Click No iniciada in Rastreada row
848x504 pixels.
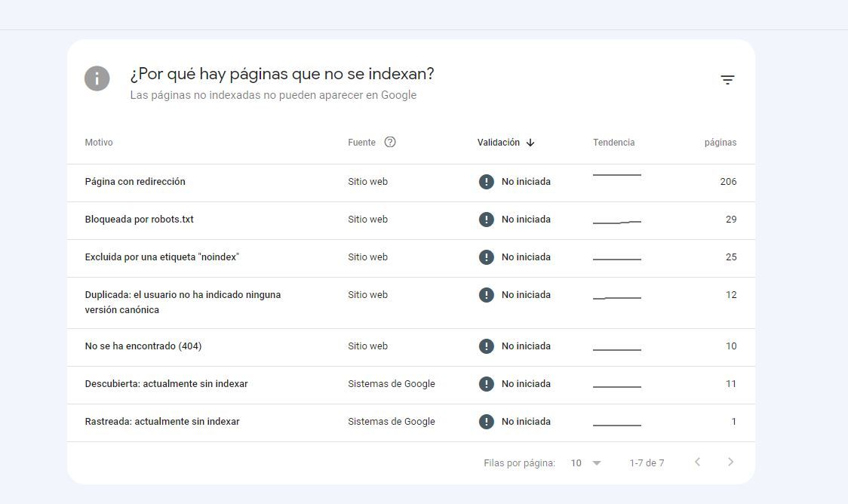point(526,422)
